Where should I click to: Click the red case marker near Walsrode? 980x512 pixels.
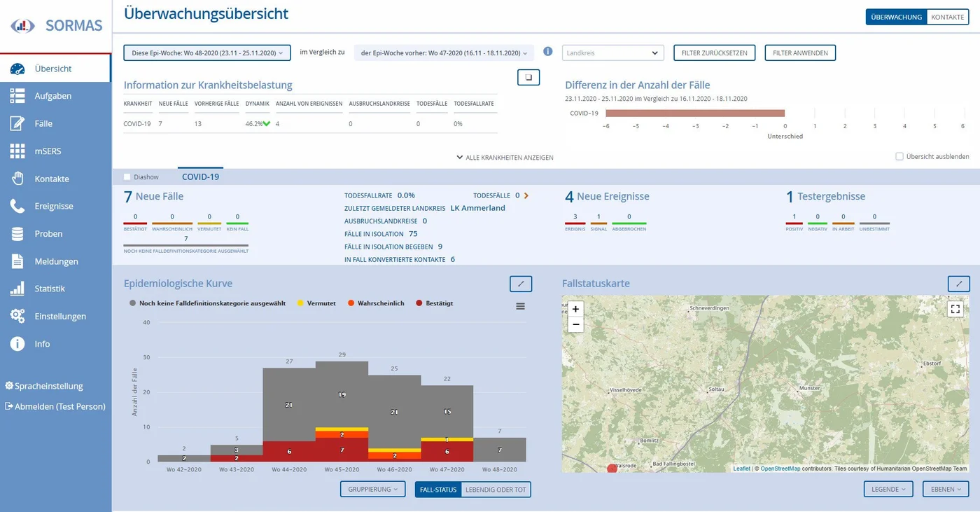click(612, 468)
